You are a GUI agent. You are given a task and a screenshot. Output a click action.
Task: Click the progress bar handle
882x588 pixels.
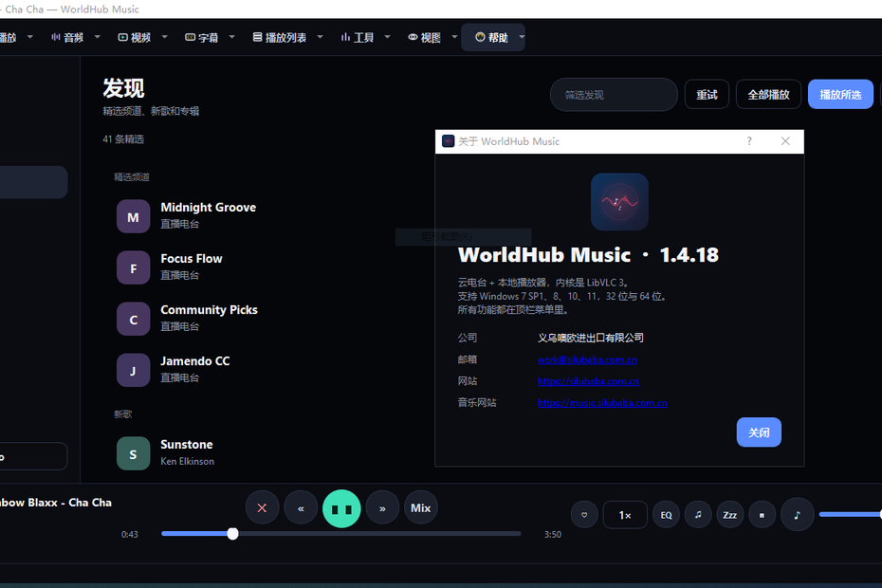coord(233,533)
